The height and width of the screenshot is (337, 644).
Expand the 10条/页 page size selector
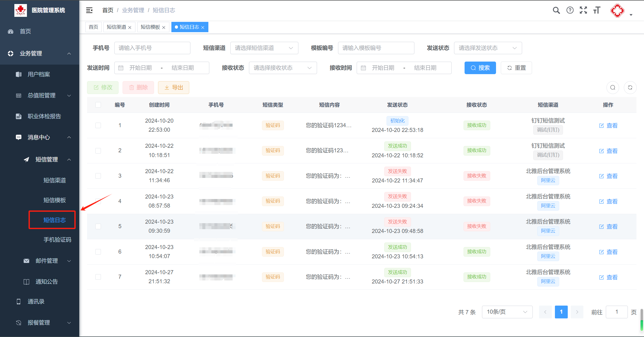coord(507,312)
